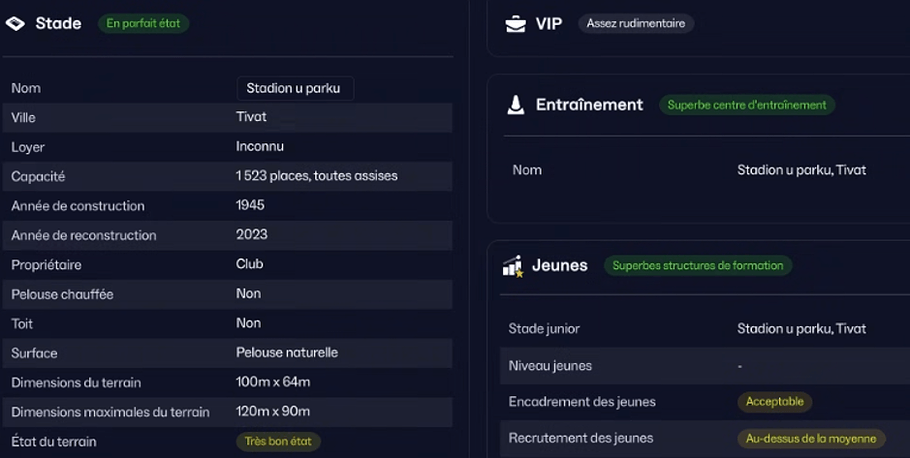Screen dimensions: 910x458
Task: Click reconstruction year 2023
Action: [x=251, y=235]
